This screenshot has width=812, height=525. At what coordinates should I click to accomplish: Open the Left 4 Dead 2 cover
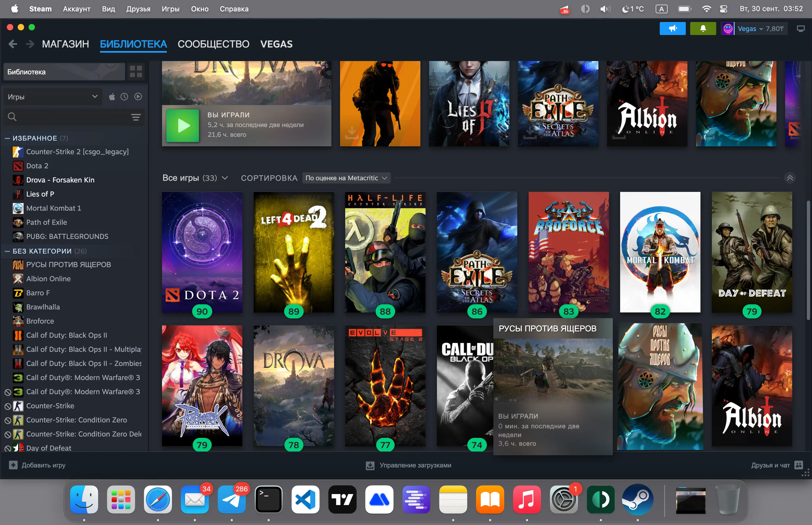294,252
